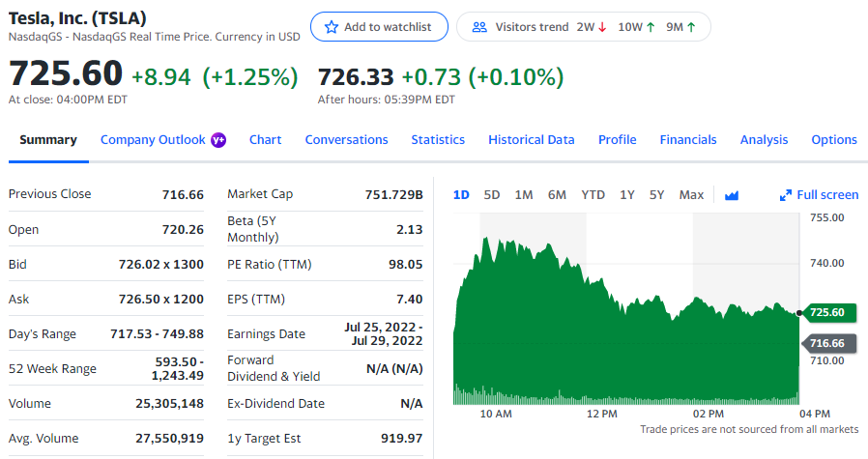Click the PE Ratio (TTM) value 98.05
Viewport: 868px width, 459px height.
tap(405, 265)
